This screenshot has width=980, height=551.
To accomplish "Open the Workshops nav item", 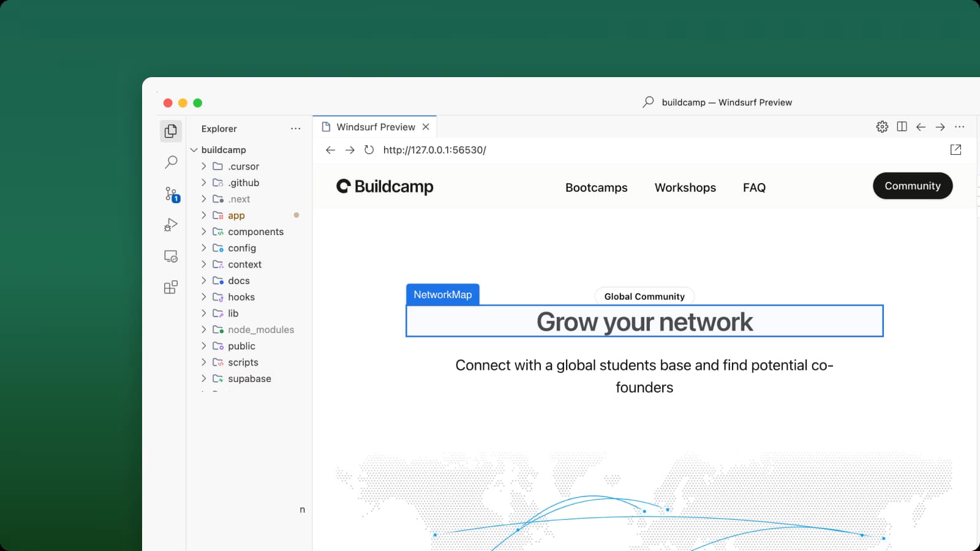I will (x=685, y=187).
